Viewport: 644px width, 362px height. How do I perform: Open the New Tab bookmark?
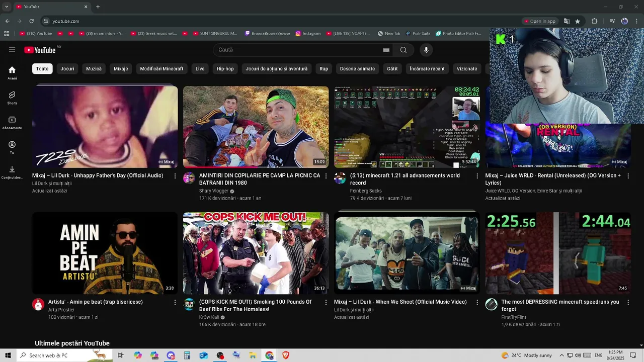[x=388, y=34]
